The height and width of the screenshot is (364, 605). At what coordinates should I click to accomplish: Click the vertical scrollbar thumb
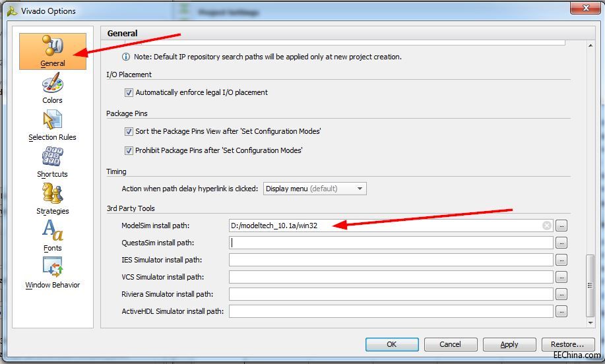coord(590,286)
